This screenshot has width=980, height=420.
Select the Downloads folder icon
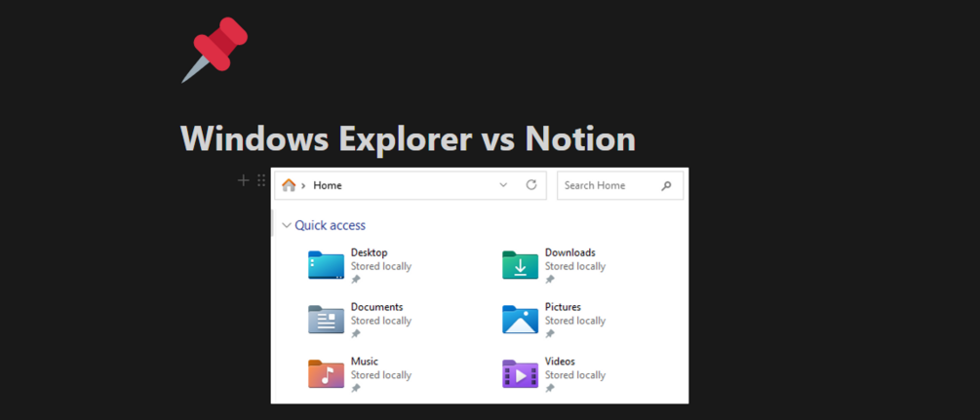coord(520,264)
